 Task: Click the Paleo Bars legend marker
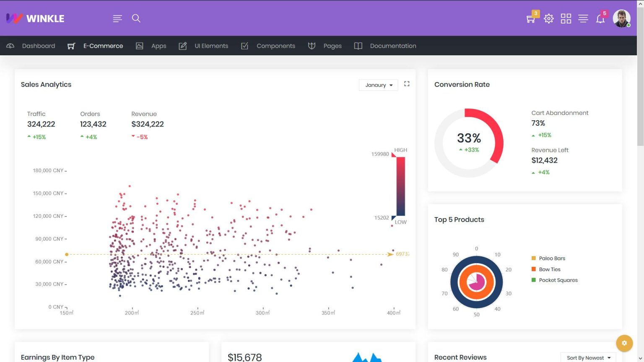click(x=533, y=258)
